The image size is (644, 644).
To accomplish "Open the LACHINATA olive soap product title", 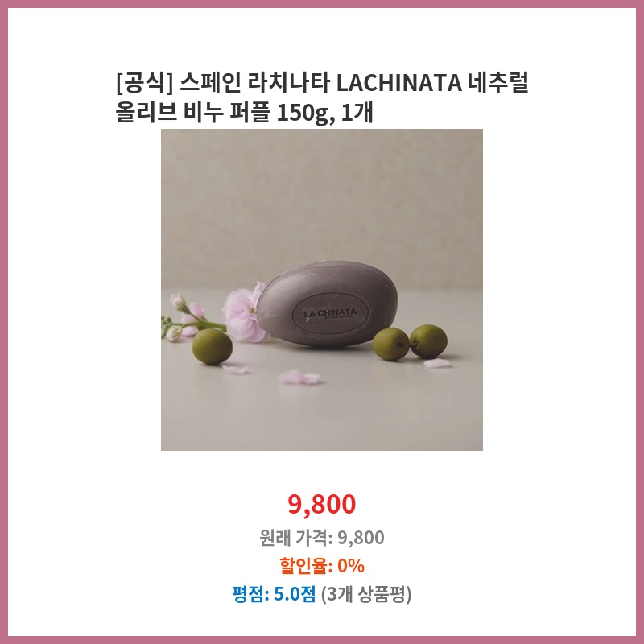I will [321, 97].
